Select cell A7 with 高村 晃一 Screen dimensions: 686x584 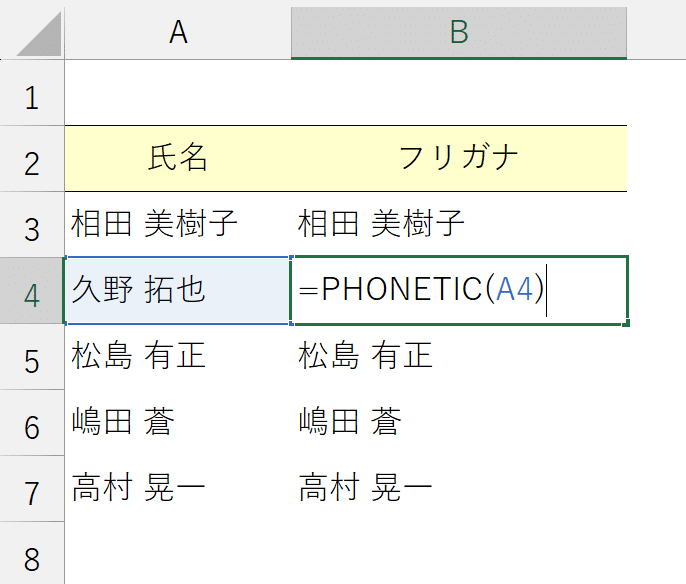pyautogui.click(x=178, y=489)
